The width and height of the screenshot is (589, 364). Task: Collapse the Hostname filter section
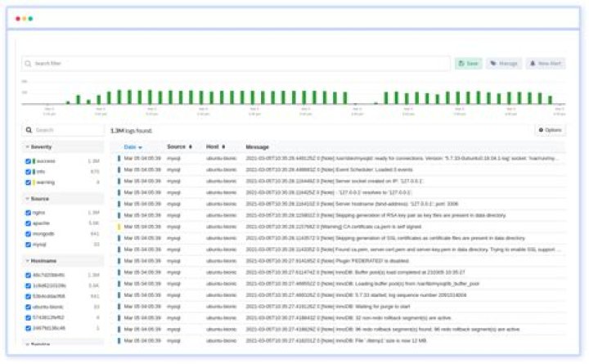(27, 260)
